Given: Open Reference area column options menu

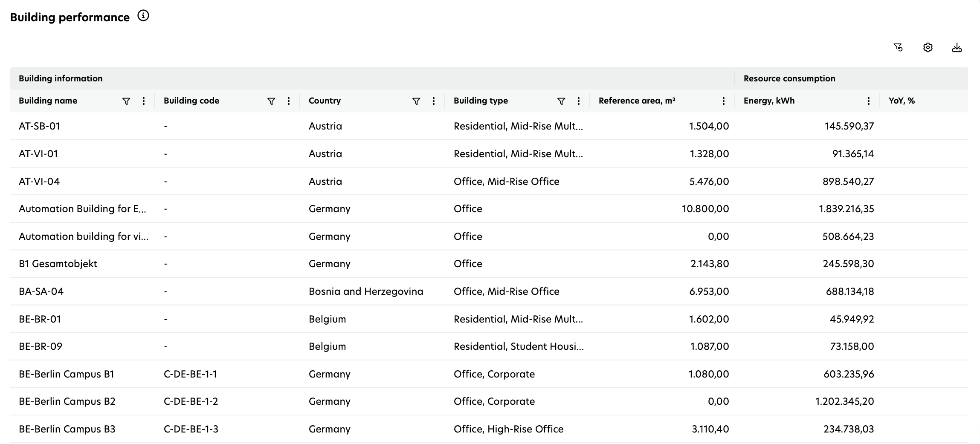Looking at the screenshot, I should click(724, 101).
